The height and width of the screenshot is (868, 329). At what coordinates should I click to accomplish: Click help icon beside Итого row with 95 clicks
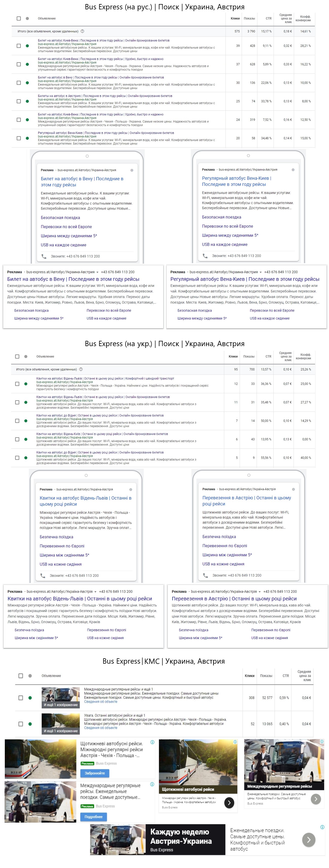[x=81, y=369]
